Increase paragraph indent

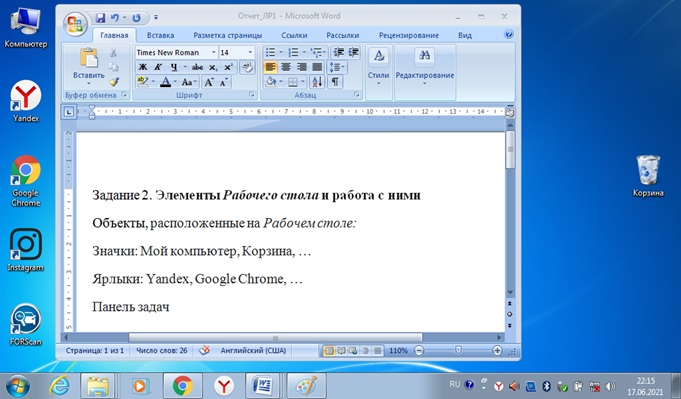pos(354,53)
